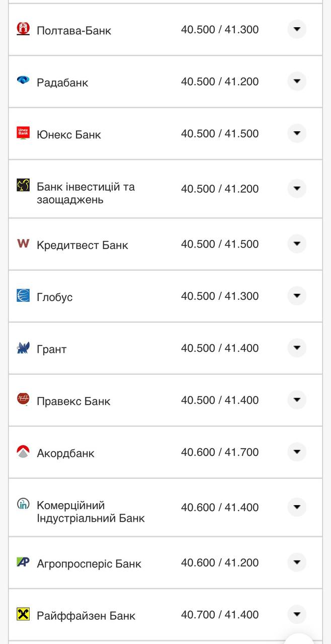331x644 pixels.
Task: Expand the Юнекс Банк rates row
Action: click(x=297, y=133)
